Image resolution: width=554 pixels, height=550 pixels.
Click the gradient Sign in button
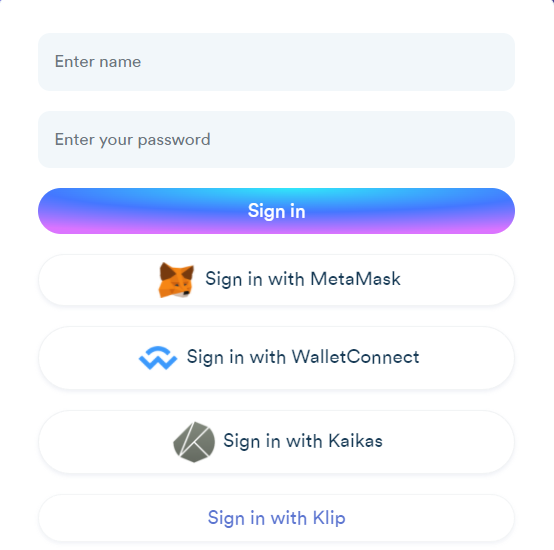(x=276, y=211)
